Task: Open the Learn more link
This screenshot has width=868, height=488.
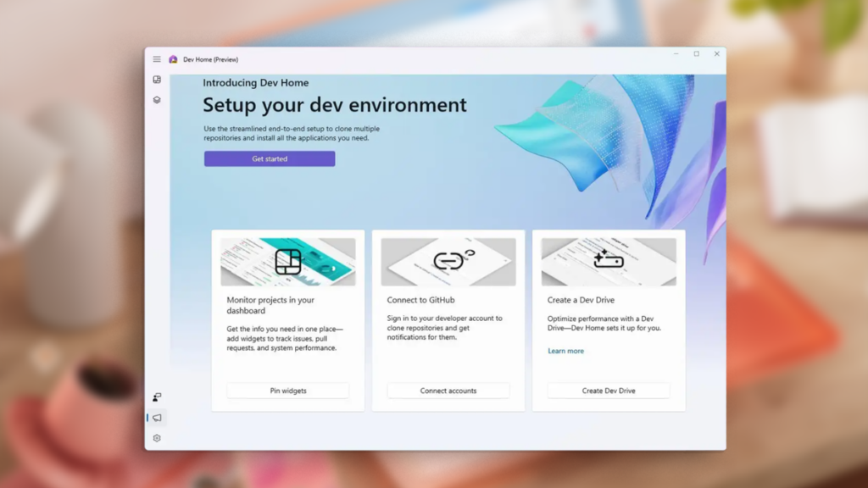Action: [565, 351]
